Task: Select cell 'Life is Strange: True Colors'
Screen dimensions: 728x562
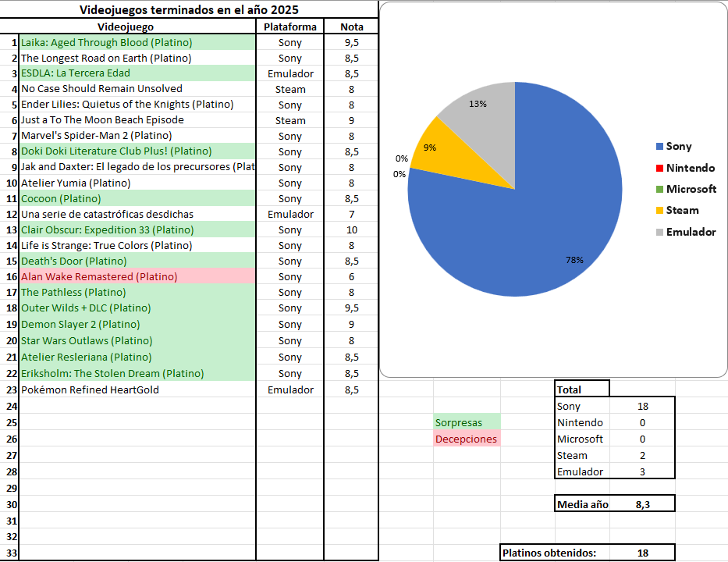Action: coord(137,245)
